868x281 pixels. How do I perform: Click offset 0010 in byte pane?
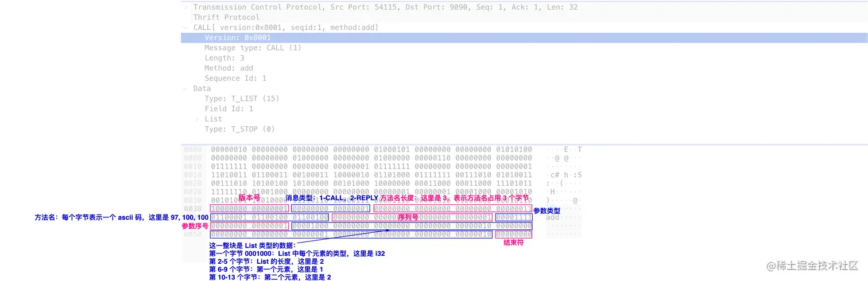click(x=192, y=166)
